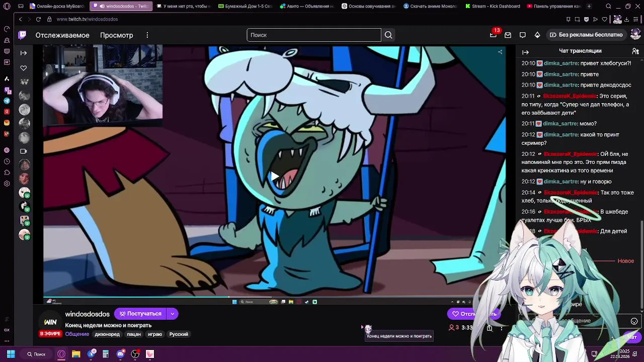Click the Общение category link

pyautogui.click(x=77, y=334)
